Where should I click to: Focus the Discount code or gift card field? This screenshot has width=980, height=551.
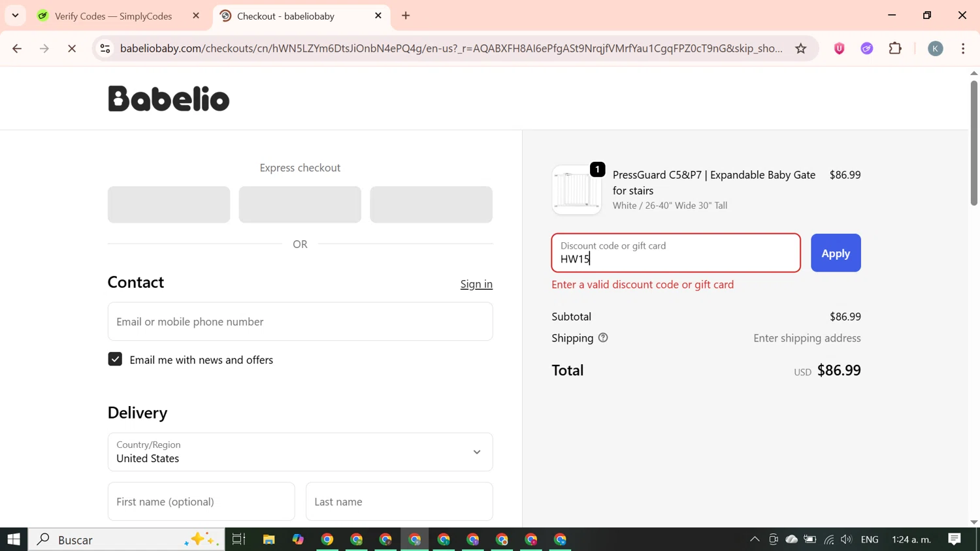676,253
